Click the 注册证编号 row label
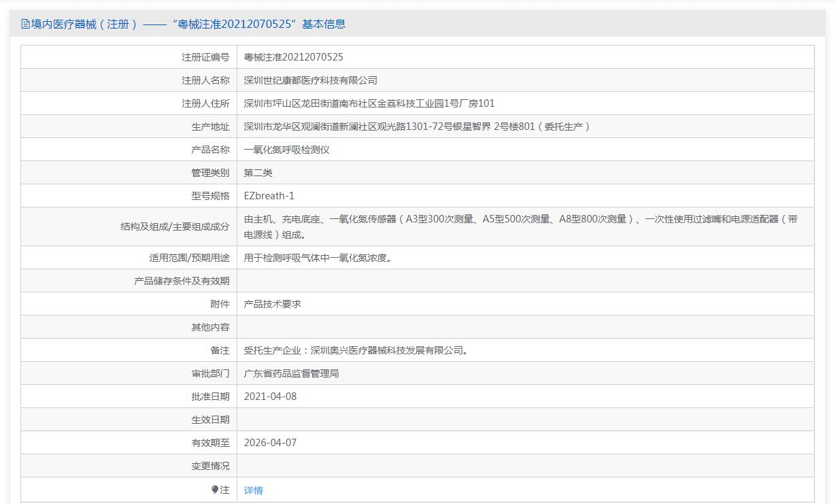The height and width of the screenshot is (504, 836). (205, 57)
